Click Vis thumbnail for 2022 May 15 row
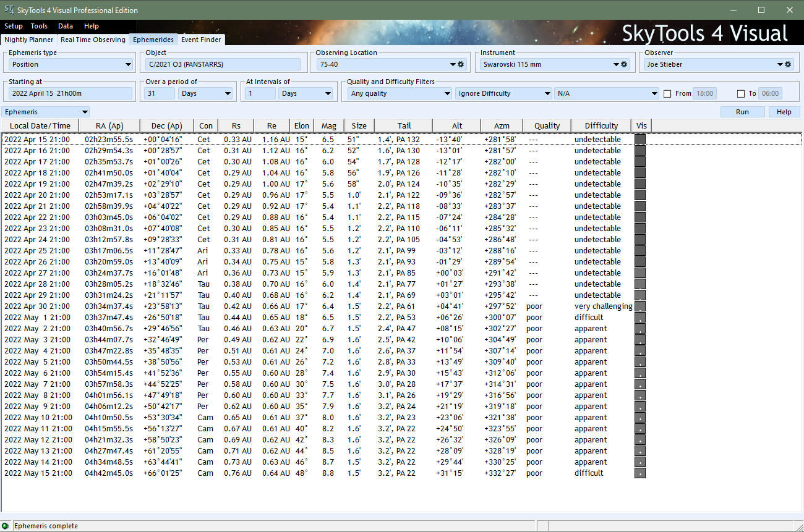The height and width of the screenshot is (532, 804). 640,473
